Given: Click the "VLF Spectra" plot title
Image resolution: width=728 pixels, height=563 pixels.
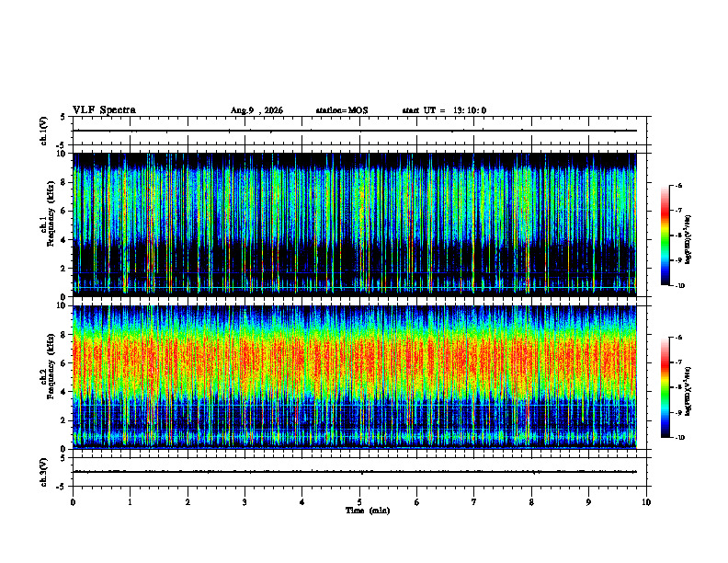Looking at the screenshot, I should (104, 110).
